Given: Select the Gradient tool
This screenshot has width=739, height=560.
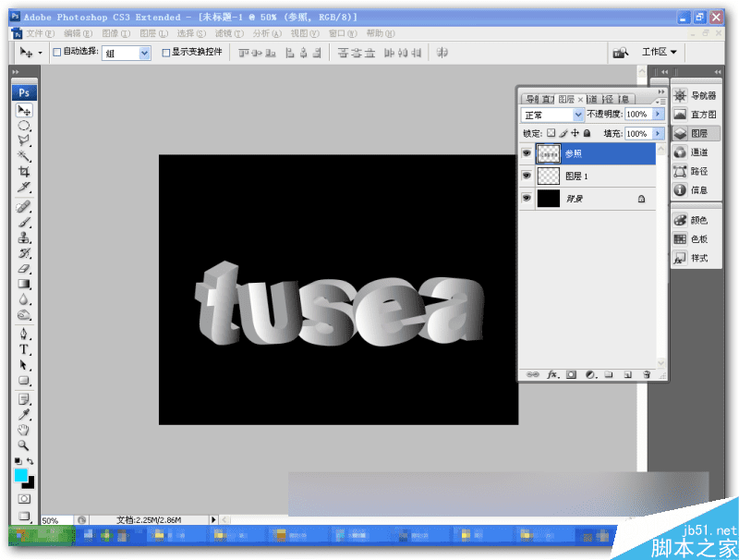Looking at the screenshot, I should (24, 285).
